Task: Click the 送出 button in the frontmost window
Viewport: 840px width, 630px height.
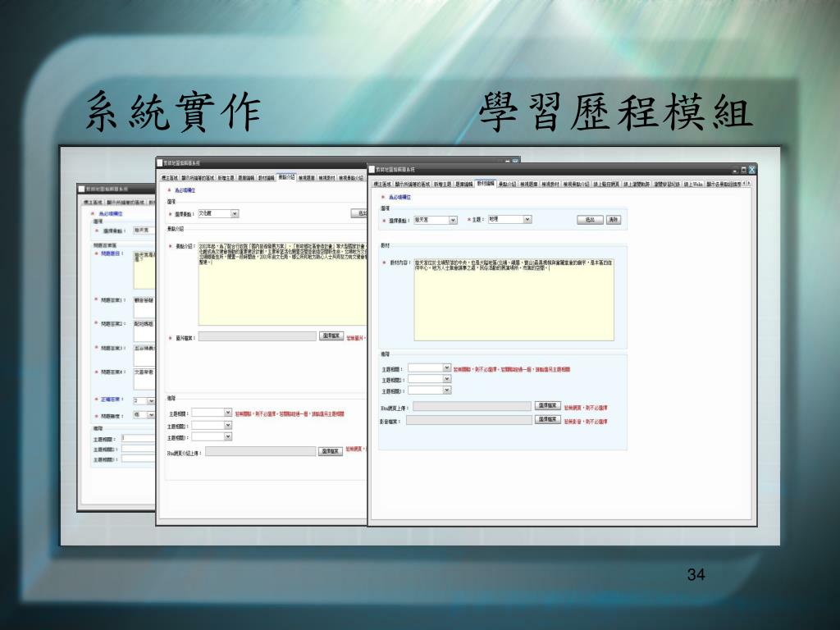Action: click(x=590, y=220)
